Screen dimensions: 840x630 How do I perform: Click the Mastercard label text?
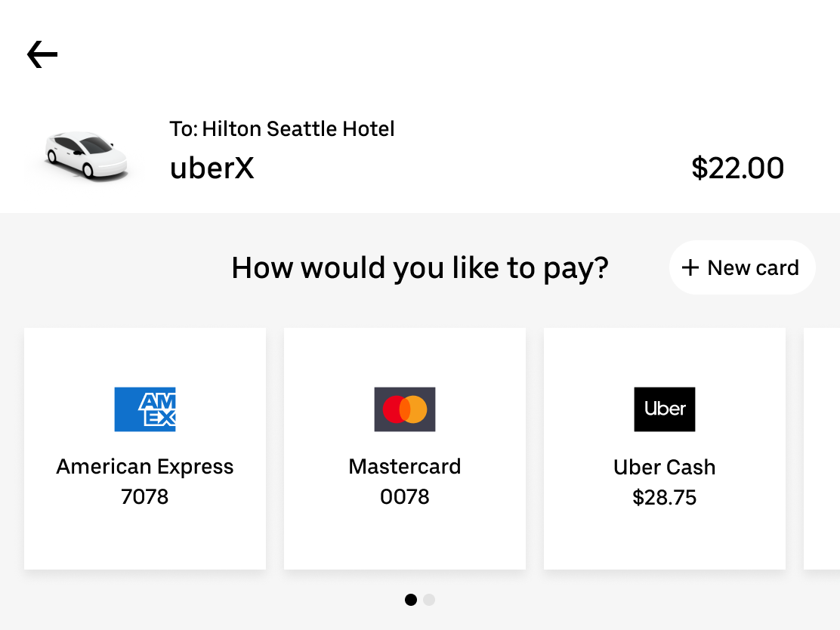point(405,467)
